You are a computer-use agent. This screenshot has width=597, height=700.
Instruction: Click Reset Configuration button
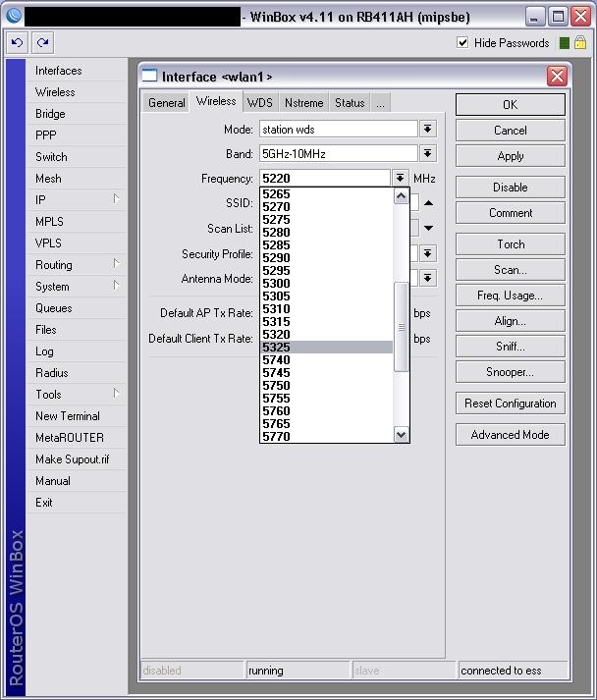pos(511,404)
